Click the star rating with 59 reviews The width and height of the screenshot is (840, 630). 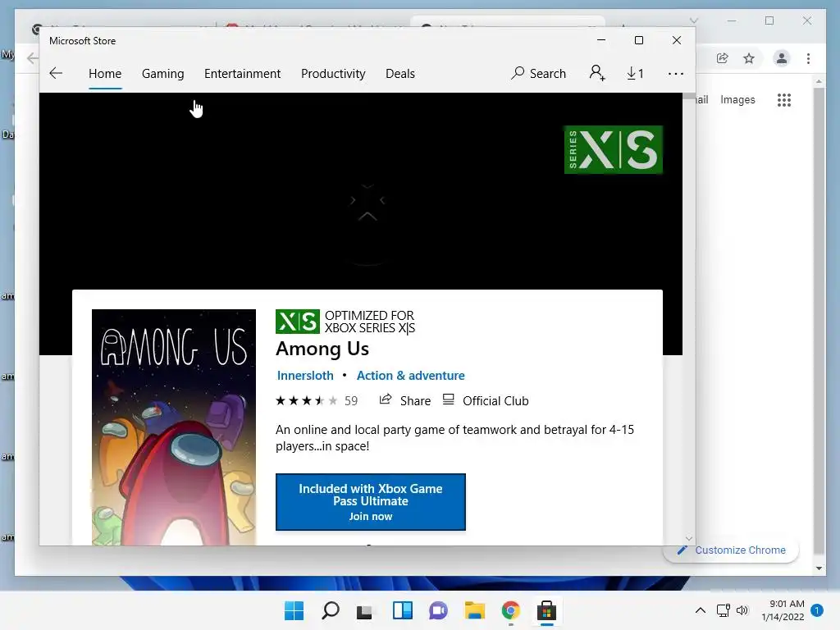coord(316,400)
